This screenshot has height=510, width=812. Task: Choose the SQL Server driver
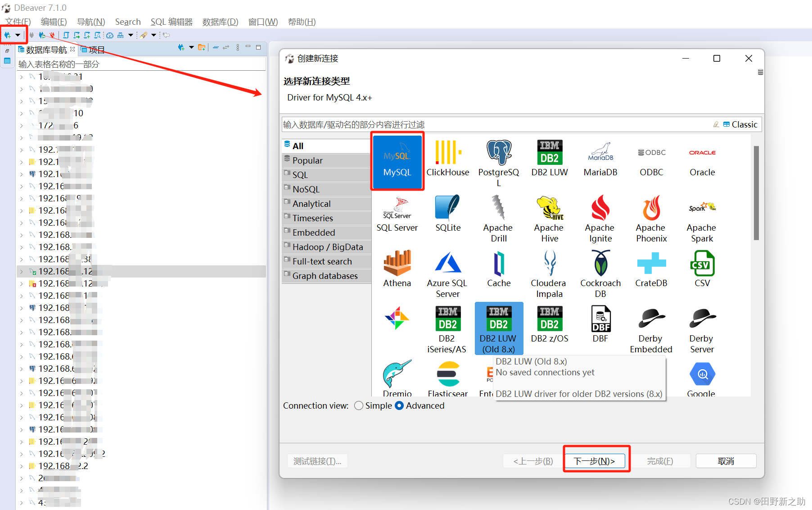point(397,214)
